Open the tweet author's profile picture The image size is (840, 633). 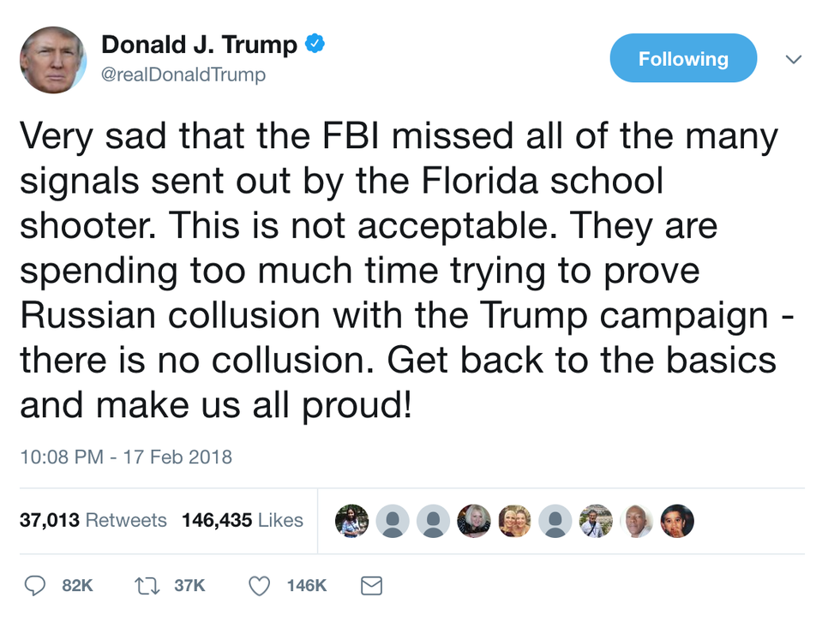click(x=53, y=59)
